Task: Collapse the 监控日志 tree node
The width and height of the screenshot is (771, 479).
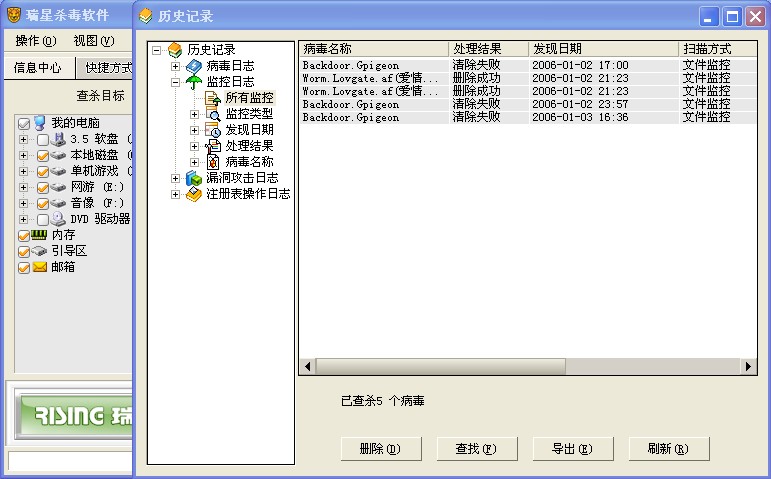Action: pos(175,82)
